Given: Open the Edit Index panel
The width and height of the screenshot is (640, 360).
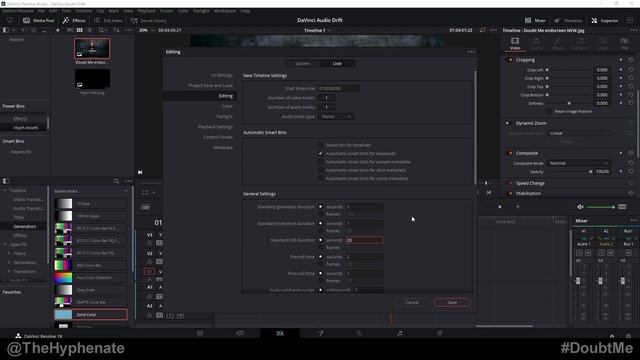Looking at the screenshot, I should (108, 20).
